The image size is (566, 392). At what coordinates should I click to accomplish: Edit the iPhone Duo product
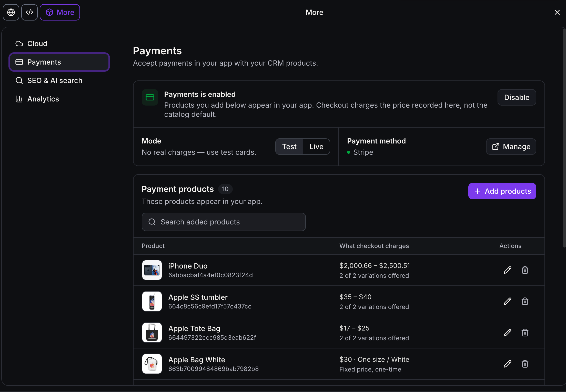pos(507,270)
